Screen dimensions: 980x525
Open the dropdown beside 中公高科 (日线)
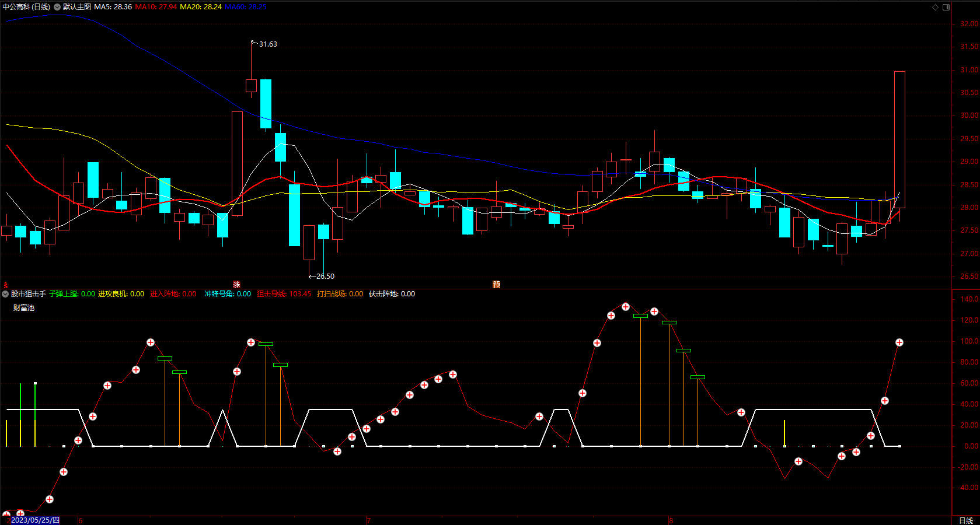click(57, 7)
